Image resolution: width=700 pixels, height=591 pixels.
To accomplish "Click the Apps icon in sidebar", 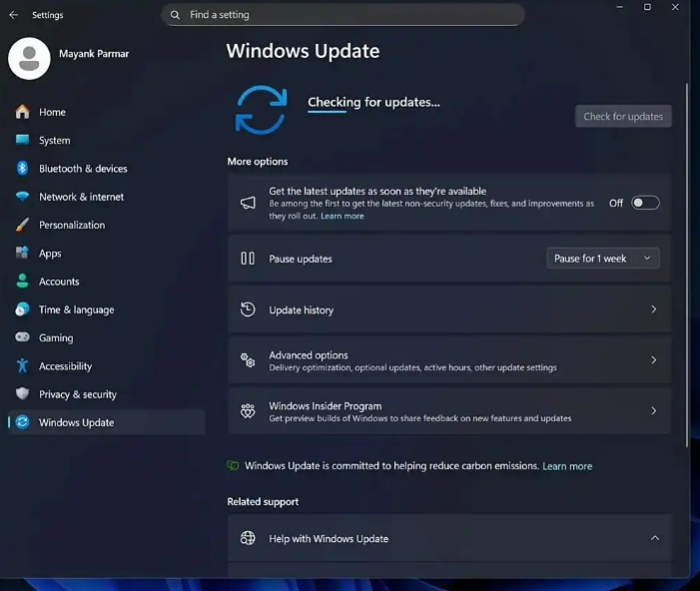I will pos(22,253).
